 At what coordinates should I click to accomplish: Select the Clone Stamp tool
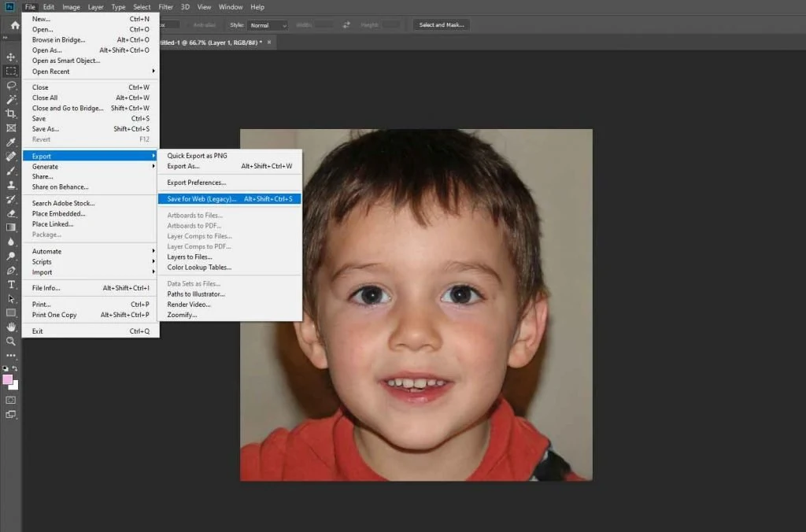[x=11, y=185]
